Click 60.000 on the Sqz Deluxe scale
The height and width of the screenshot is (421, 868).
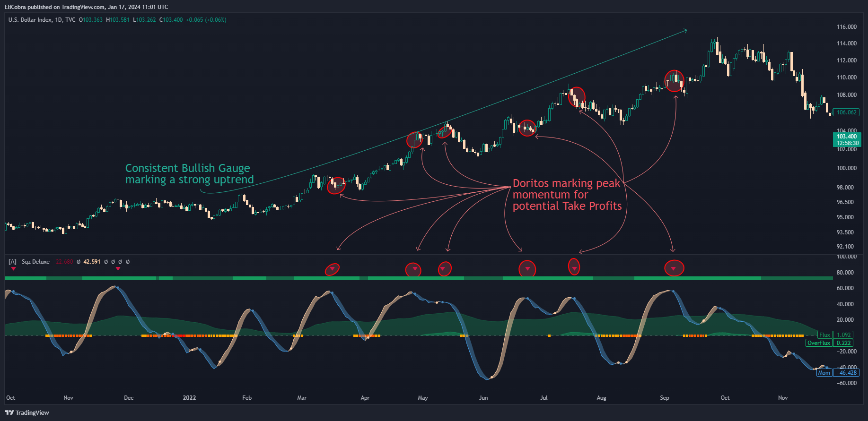(845, 288)
